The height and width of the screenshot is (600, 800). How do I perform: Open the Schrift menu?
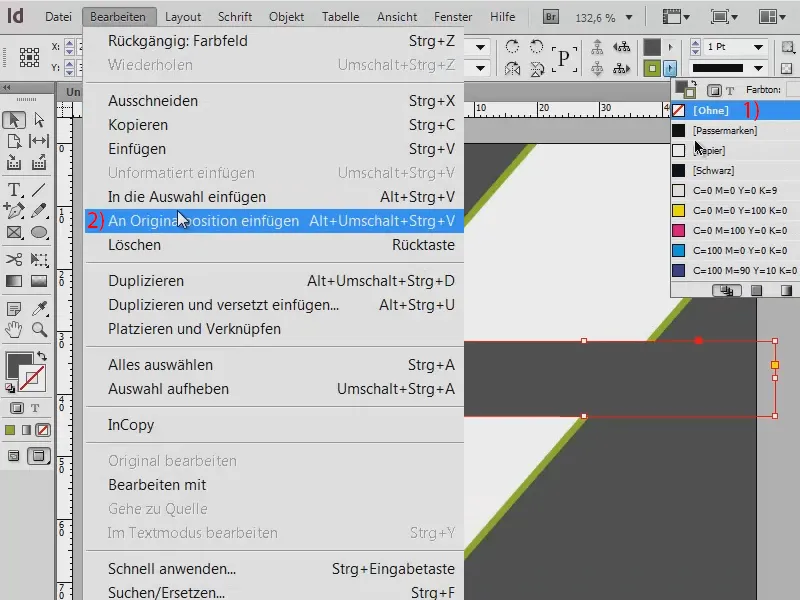tap(235, 17)
